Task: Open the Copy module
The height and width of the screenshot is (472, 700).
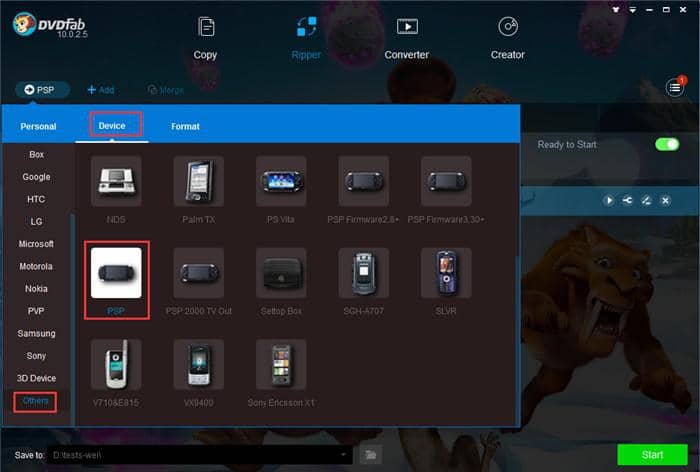Action: tap(205, 38)
